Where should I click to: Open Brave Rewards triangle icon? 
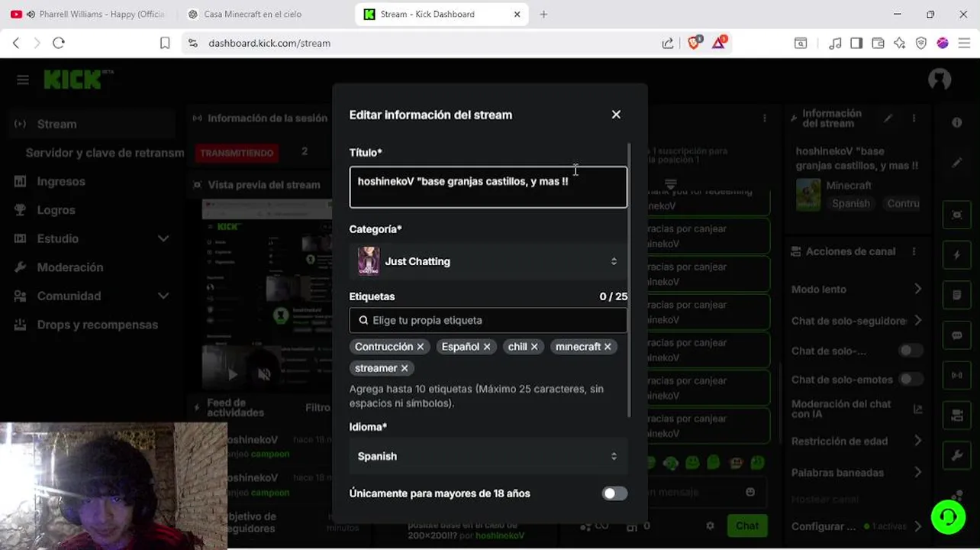[x=720, y=43]
